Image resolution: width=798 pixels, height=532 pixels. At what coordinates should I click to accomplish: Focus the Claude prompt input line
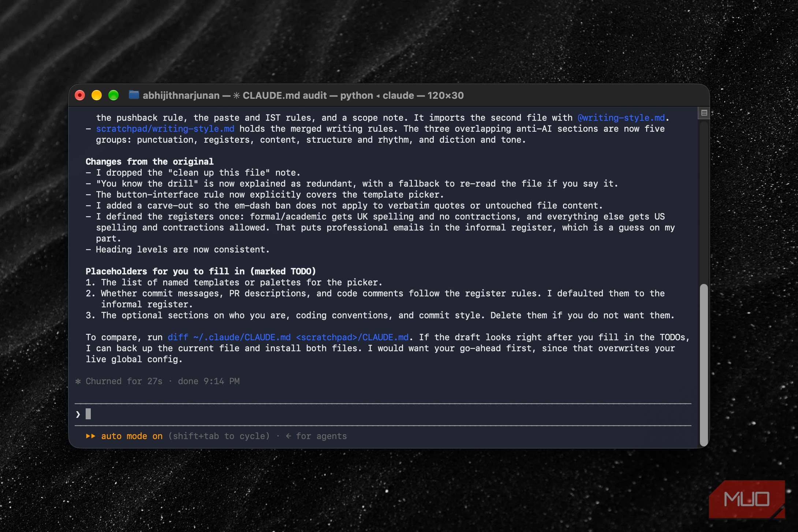tap(383, 414)
